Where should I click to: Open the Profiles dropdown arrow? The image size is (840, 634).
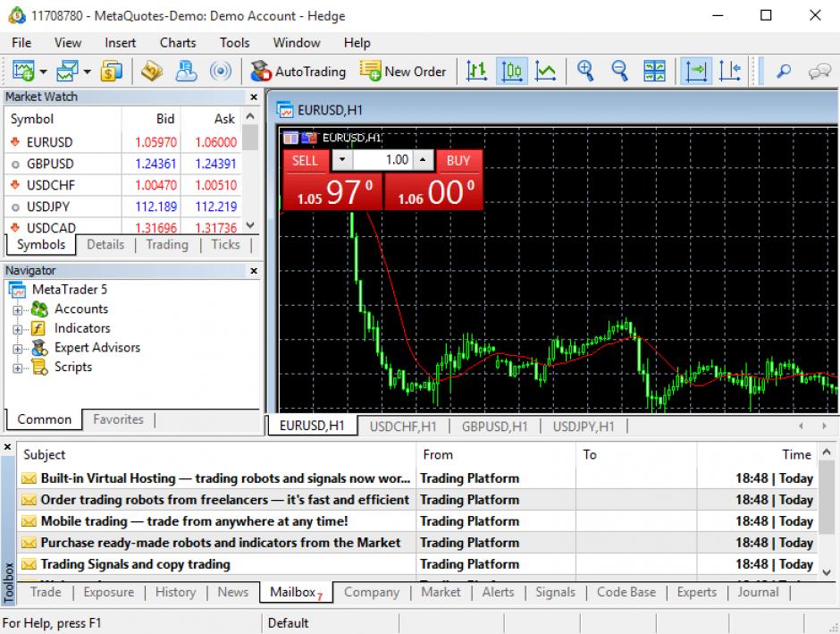[x=87, y=72]
